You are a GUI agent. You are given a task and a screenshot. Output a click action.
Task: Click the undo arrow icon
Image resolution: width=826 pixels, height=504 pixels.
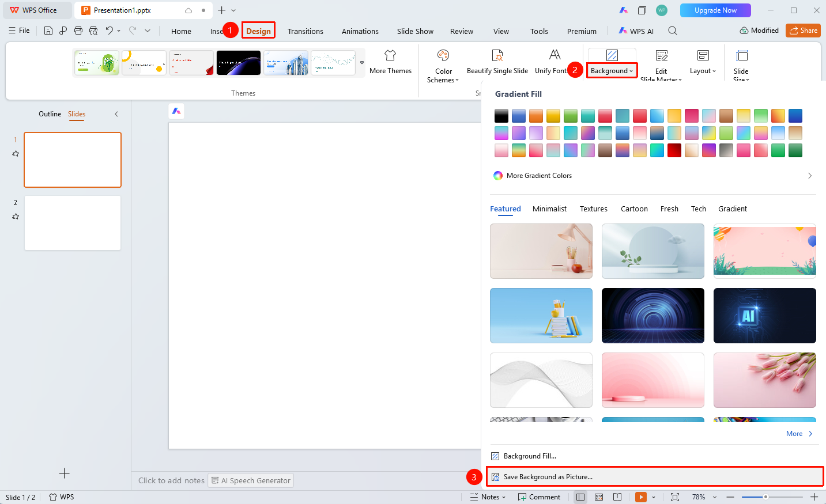click(109, 31)
